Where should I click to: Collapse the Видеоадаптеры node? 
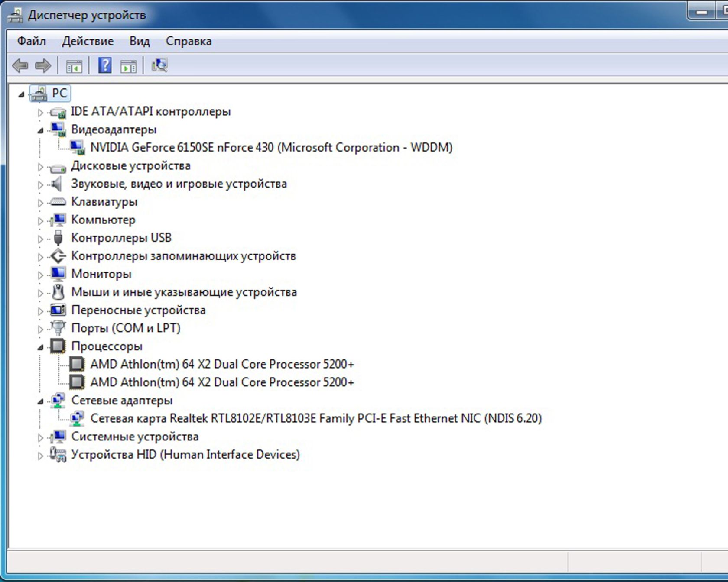pos(41,130)
